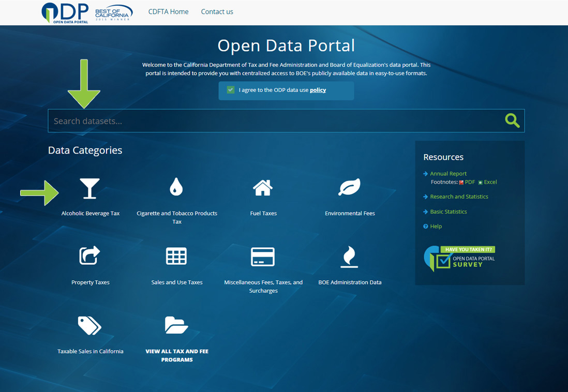Click the Alcoholic Beverage Tax label
The height and width of the screenshot is (392, 568).
pos(90,214)
